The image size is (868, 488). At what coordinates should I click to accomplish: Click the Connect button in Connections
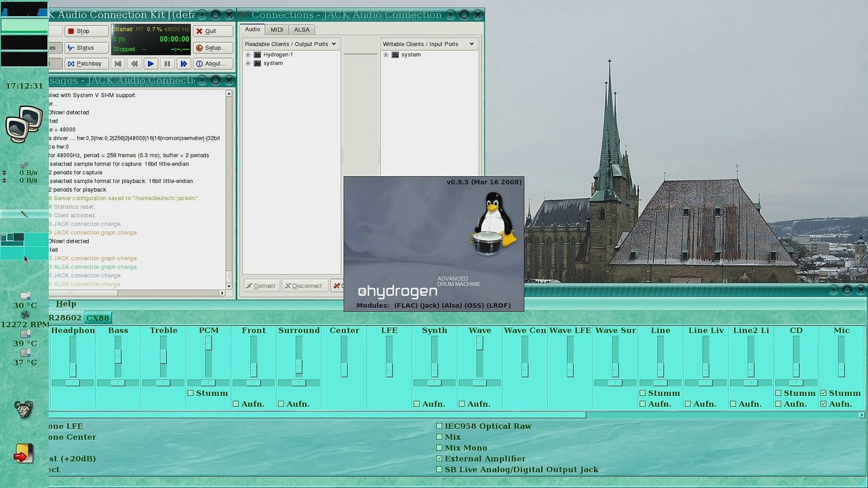click(x=261, y=285)
